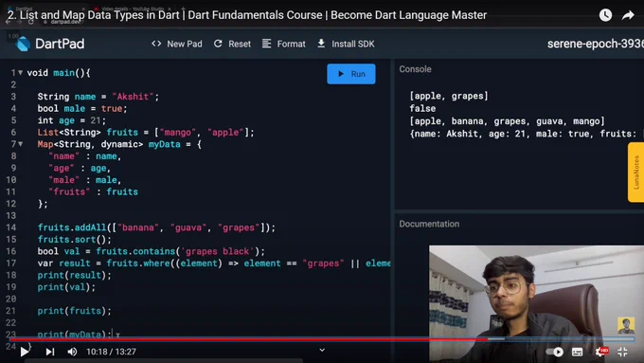Click Install SDK button
644x363 pixels.
pyautogui.click(x=346, y=44)
